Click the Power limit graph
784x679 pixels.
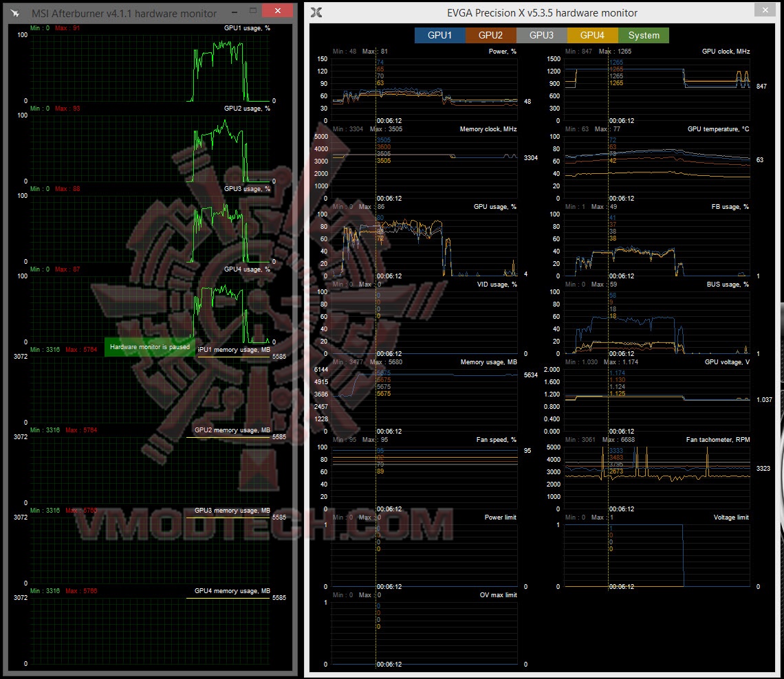(425, 555)
